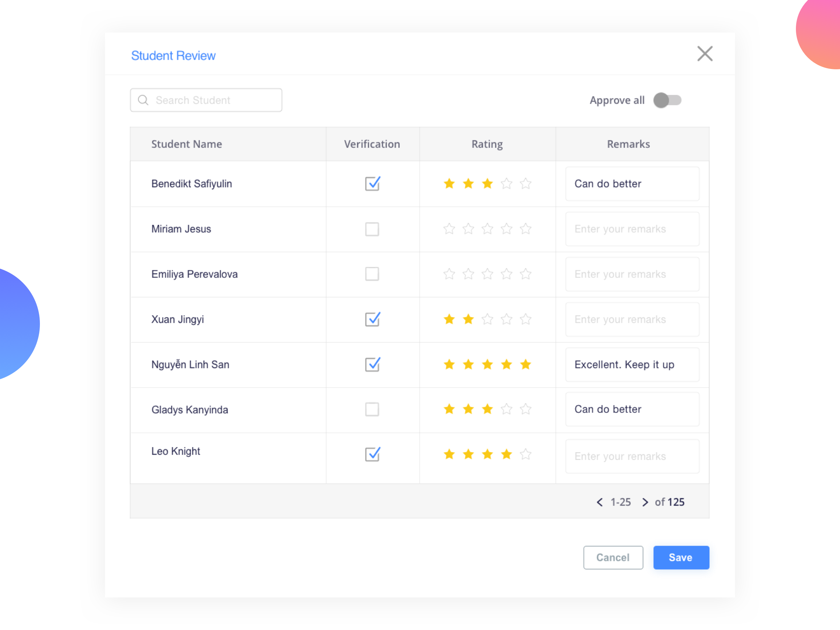This screenshot has width=840, height=630.
Task: Uncheck verification for Nguyễn Linh San
Action: [x=372, y=364]
